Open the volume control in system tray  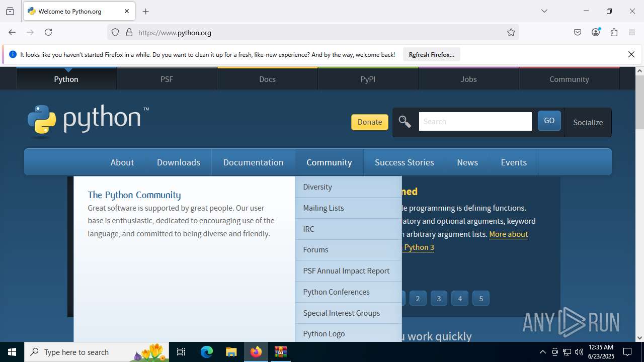coord(579,352)
